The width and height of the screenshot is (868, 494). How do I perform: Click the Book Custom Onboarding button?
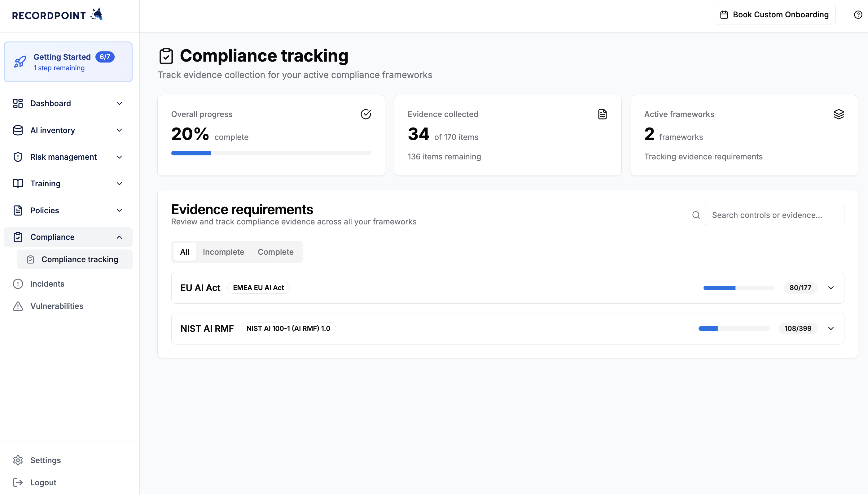click(774, 14)
